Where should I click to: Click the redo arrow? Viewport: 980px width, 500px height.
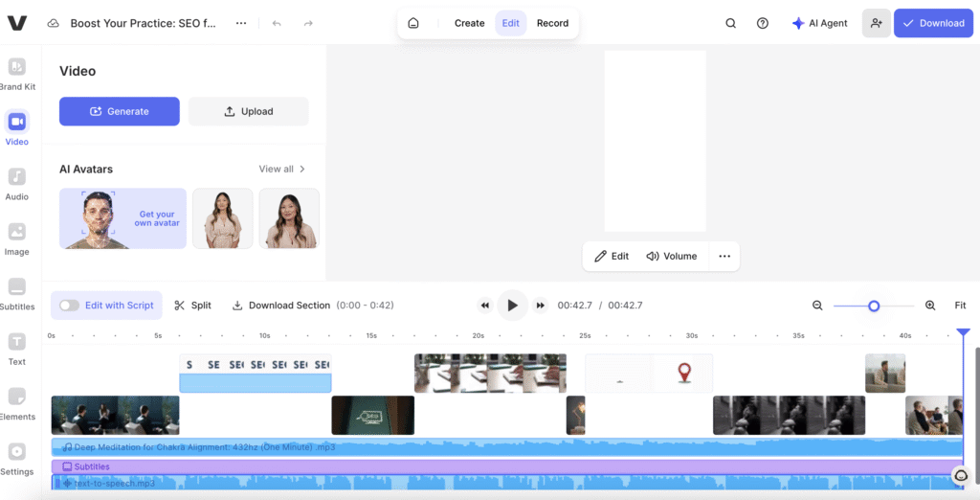(x=308, y=23)
